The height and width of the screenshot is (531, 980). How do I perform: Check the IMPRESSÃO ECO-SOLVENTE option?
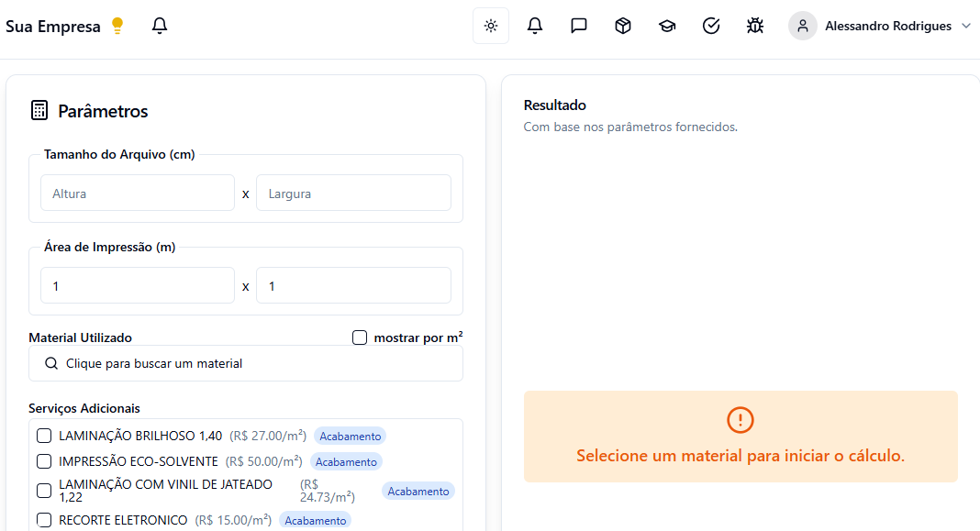pyautogui.click(x=43, y=461)
